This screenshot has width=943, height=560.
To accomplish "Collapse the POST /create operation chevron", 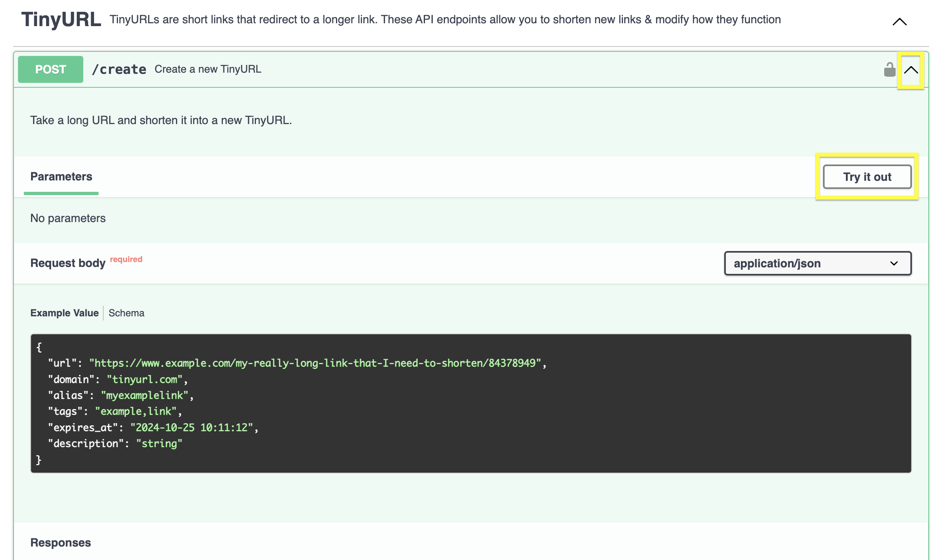I will click(911, 70).
